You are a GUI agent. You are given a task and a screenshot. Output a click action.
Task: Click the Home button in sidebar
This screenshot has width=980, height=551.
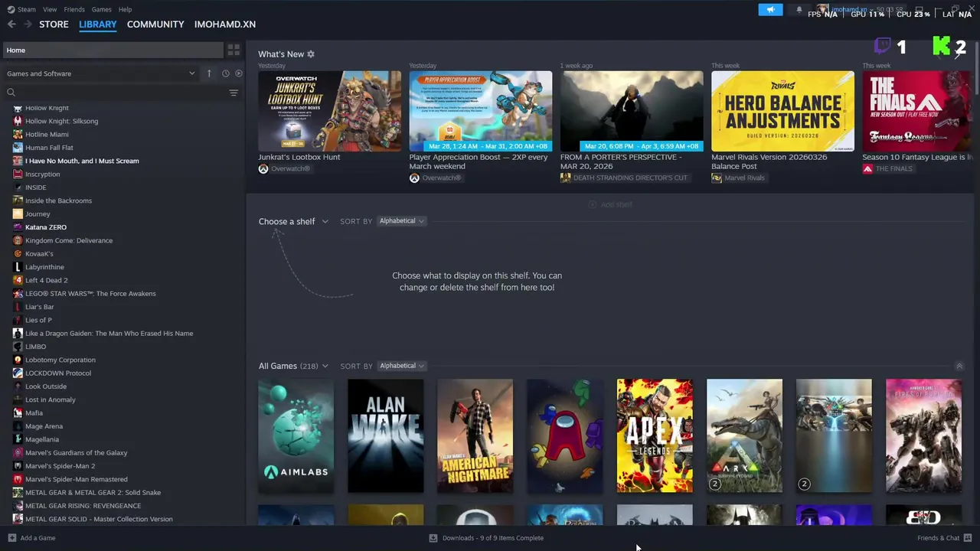coord(113,50)
